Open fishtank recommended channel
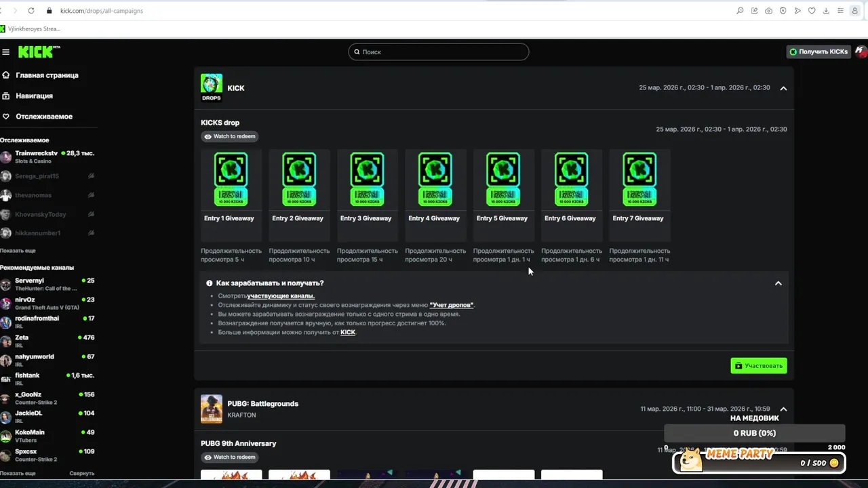The image size is (868, 488). coord(47,379)
